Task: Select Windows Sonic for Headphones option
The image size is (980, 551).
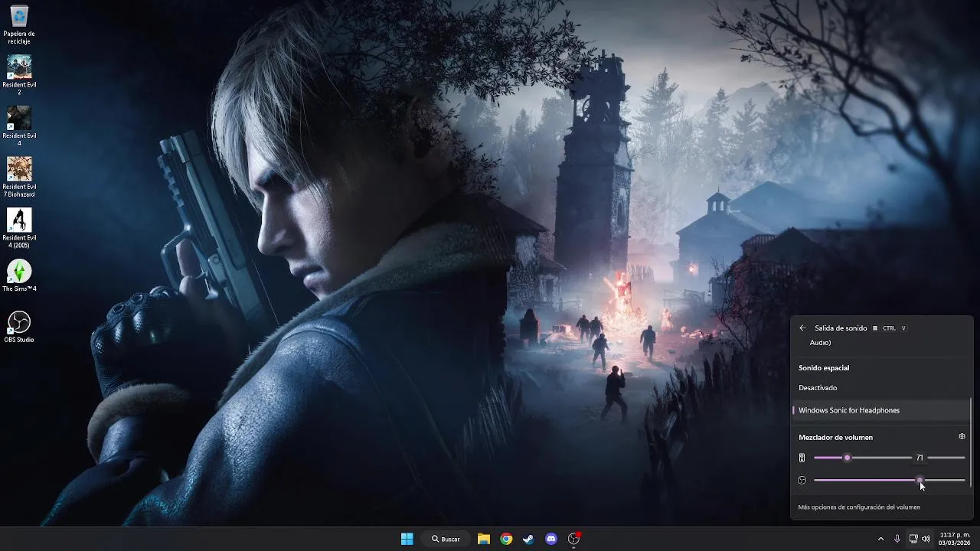Action: click(x=880, y=410)
